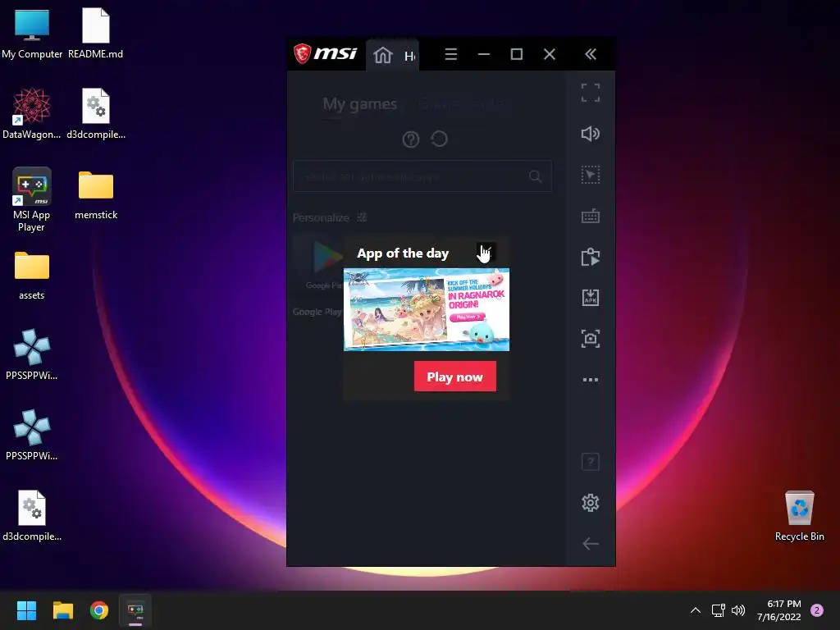Select the assets folder on desktop
The height and width of the screenshot is (630, 840).
[x=32, y=276]
